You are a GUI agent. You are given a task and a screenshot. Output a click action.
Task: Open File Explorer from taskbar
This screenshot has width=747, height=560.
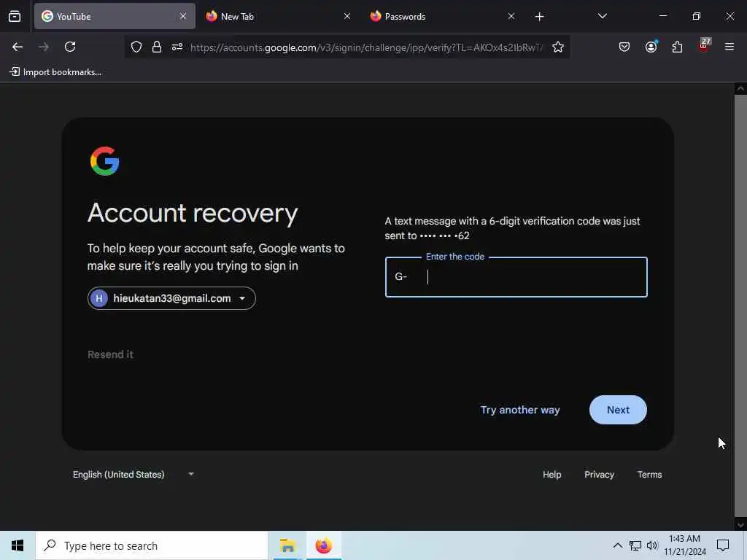pyautogui.click(x=287, y=545)
